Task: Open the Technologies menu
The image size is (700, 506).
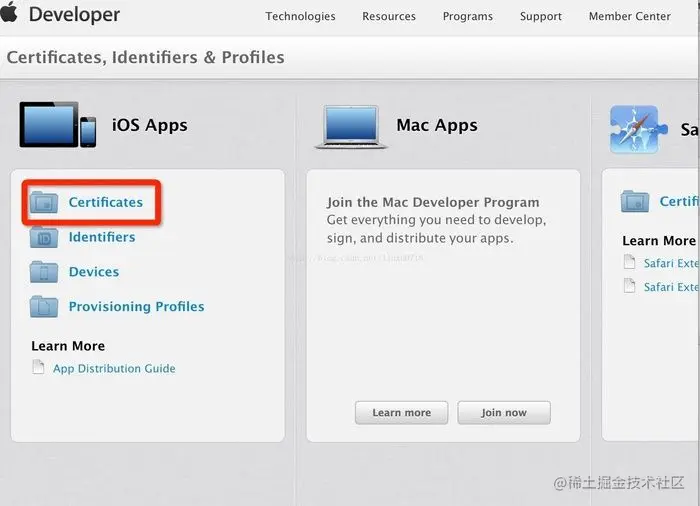Action: (x=300, y=17)
